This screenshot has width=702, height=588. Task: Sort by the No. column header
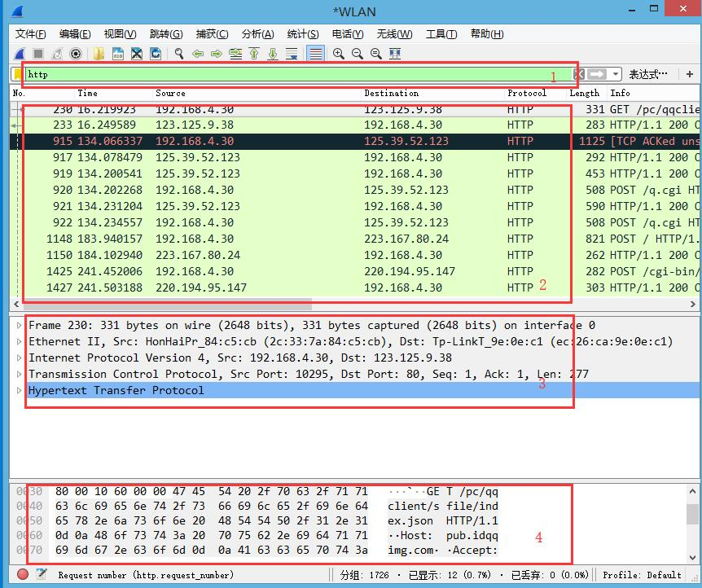[x=42, y=93]
